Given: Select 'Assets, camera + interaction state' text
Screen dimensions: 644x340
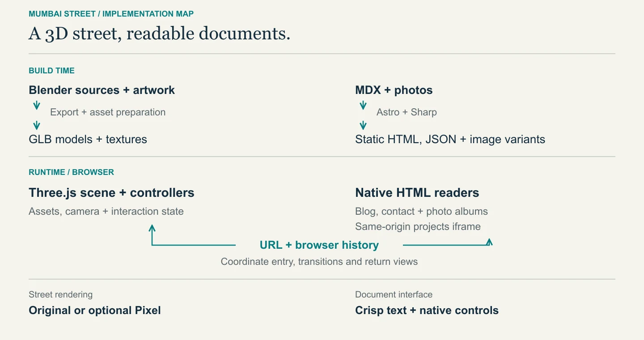Looking at the screenshot, I should (x=106, y=212).
